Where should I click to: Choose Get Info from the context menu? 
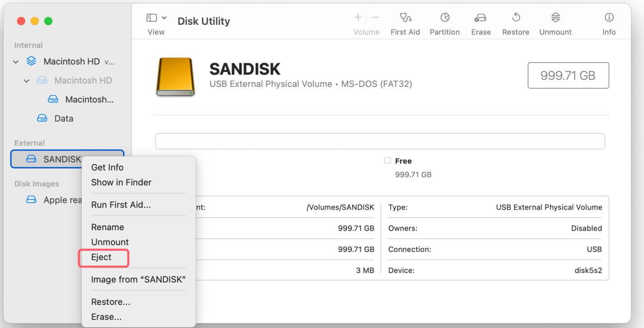pyautogui.click(x=107, y=167)
